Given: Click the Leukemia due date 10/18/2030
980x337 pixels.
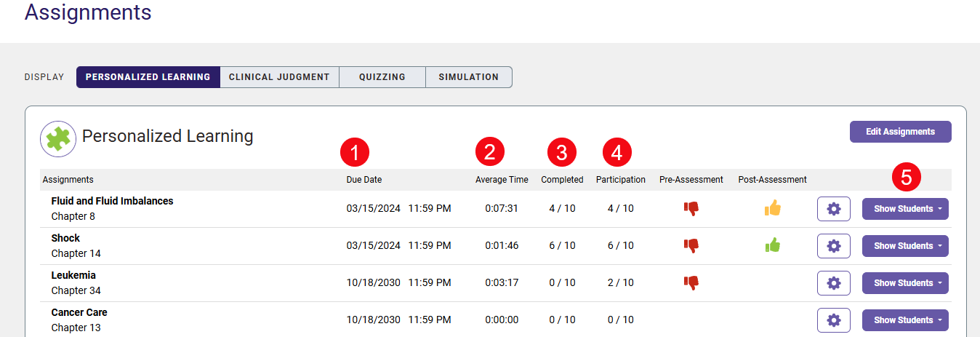Looking at the screenshot, I should click(x=374, y=282).
